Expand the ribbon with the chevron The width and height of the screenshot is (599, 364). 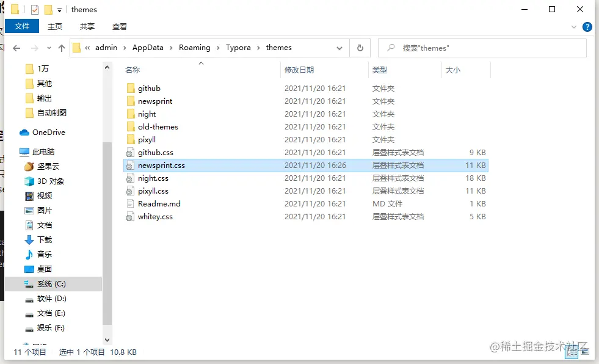[573, 27]
